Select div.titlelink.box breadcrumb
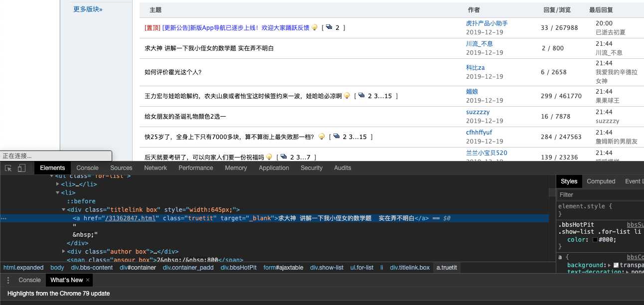Viewport: 644px width, 305px height. tap(410, 268)
